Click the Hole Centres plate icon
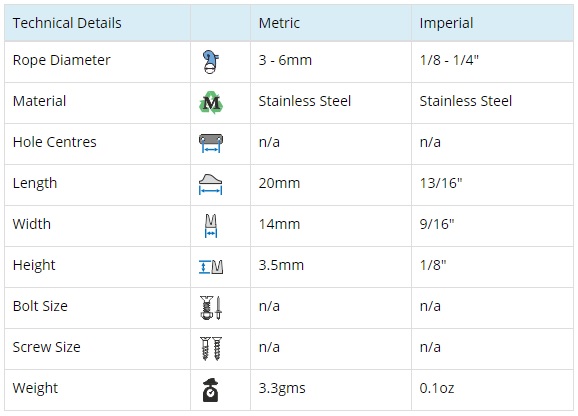 click(x=211, y=143)
